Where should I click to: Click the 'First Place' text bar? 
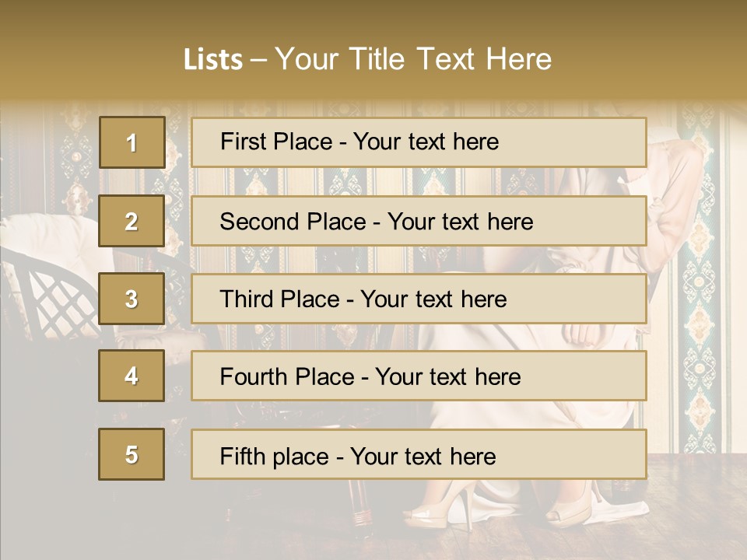point(419,142)
